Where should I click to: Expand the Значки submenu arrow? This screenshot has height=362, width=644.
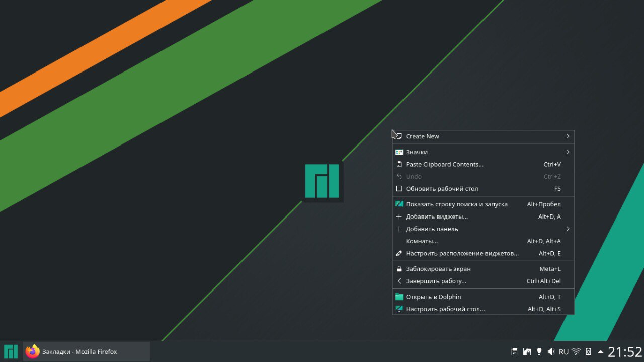pos(568,152)
